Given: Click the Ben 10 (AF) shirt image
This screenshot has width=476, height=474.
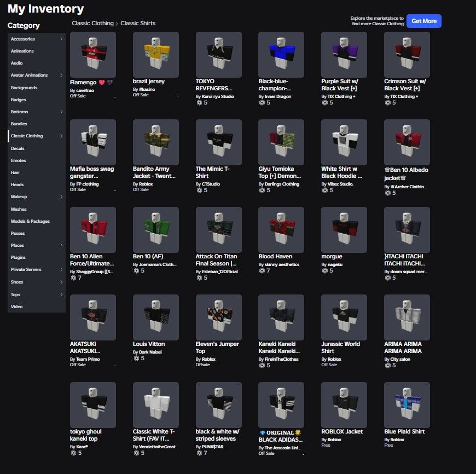Looking at the screenshot, I should (x=156, y=230).
